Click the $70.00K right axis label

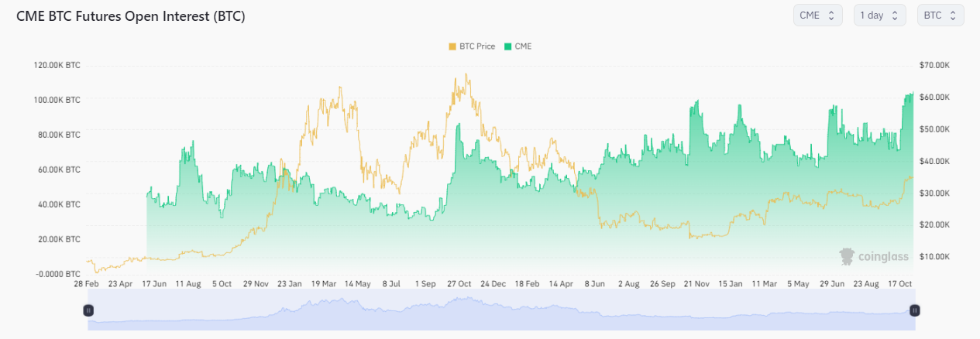[934, 65]
